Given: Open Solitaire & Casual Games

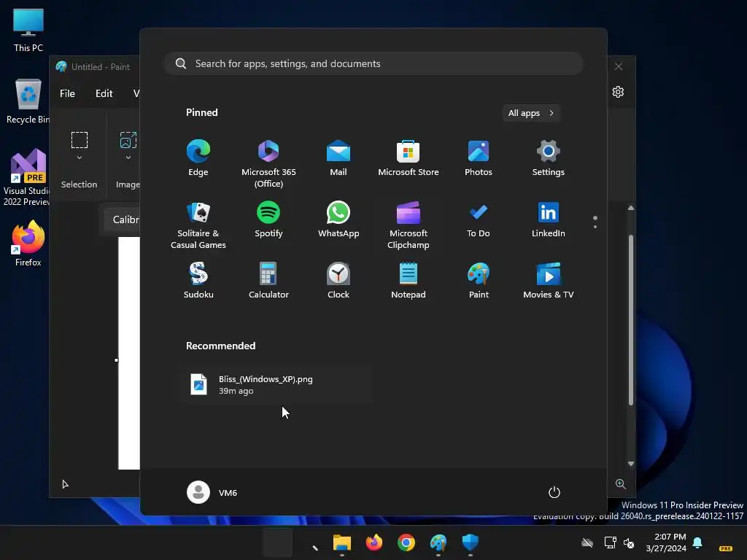Looking at the screenshot, I should click(198, 226).
